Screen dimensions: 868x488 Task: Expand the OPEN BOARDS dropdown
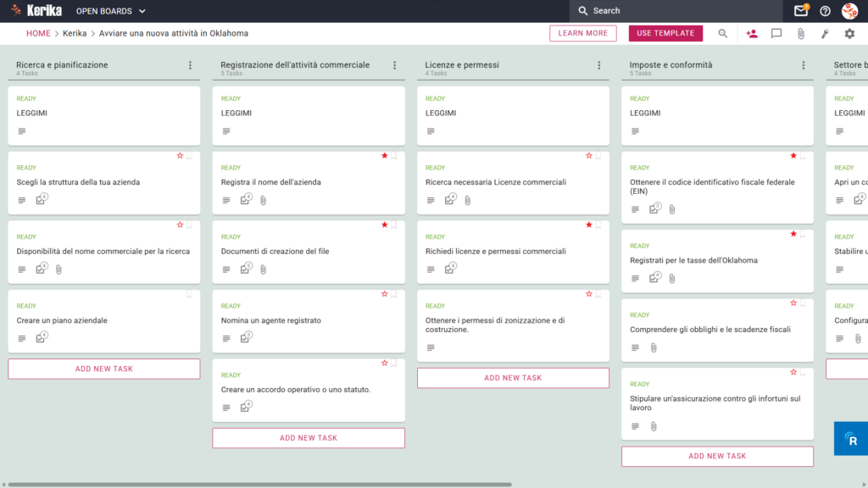point(111,11)
